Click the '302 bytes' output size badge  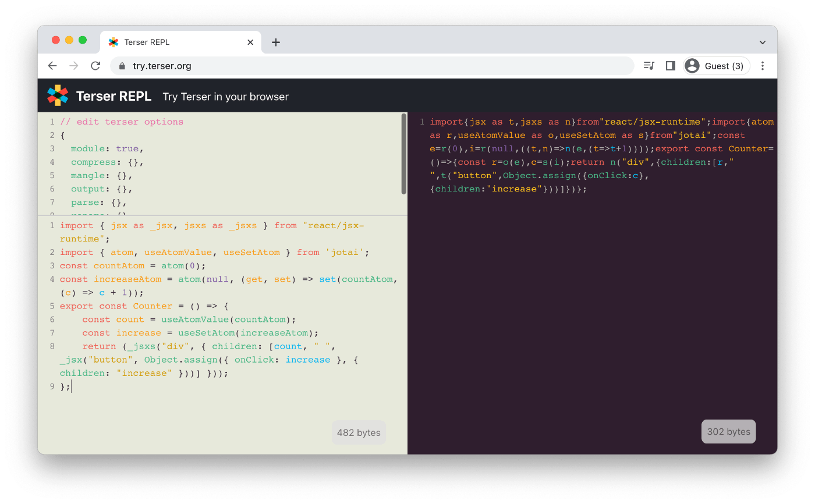pyautogui.click(x=728, y=431)
